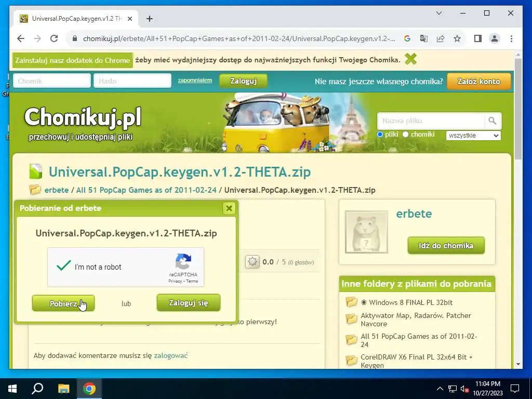Click the Pobierz button
Viewport: 532px width, 399px height.
click(x=63, y=303)
